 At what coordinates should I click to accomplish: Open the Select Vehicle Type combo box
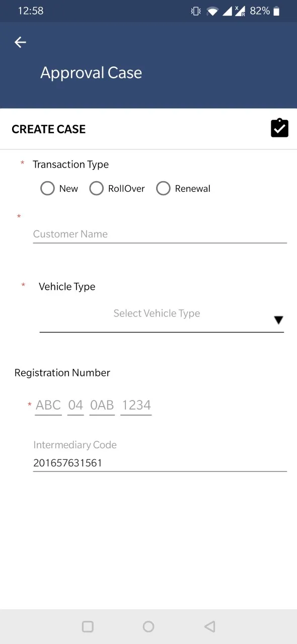[162, 317]
